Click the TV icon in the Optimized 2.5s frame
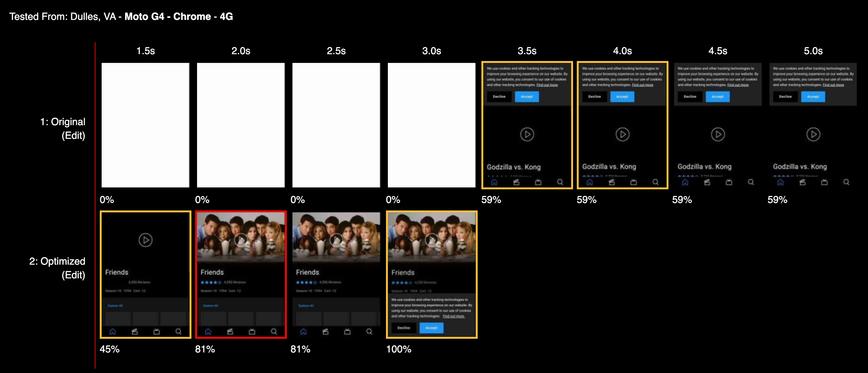The image size is (868, 373). 347,332
